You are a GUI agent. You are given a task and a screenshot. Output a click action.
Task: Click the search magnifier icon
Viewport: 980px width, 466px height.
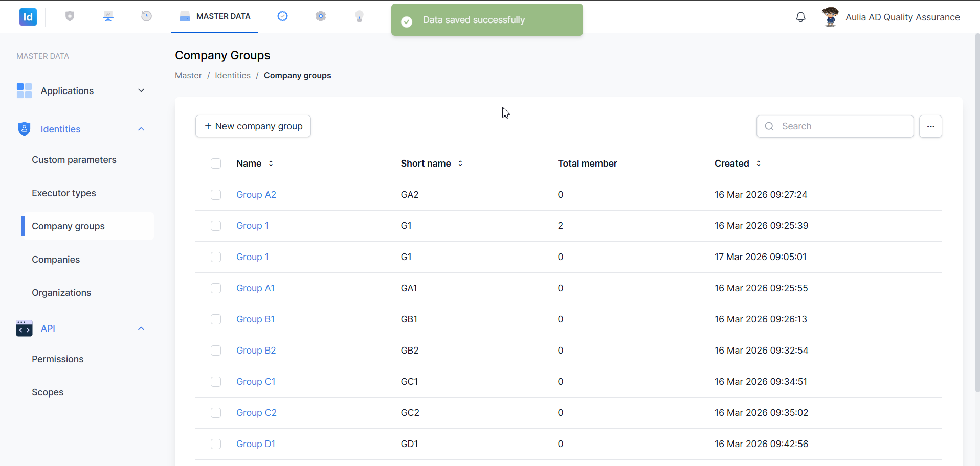[x=769, y=126]
